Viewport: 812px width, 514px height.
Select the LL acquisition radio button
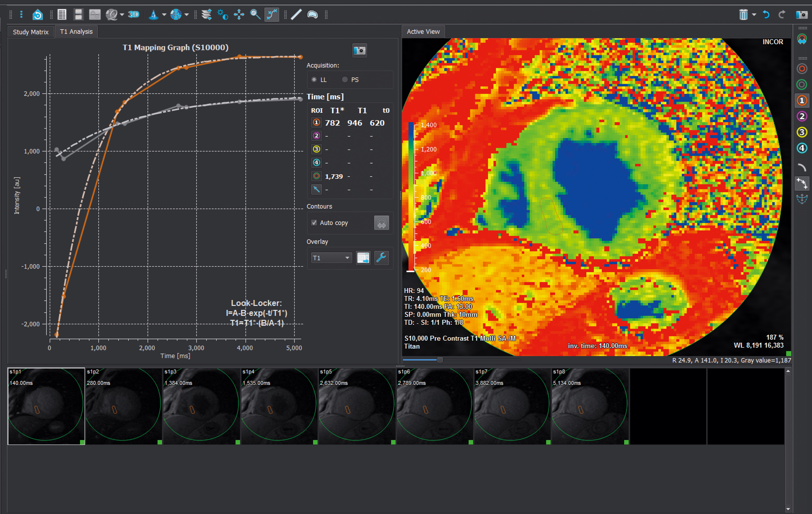point(314,79)
